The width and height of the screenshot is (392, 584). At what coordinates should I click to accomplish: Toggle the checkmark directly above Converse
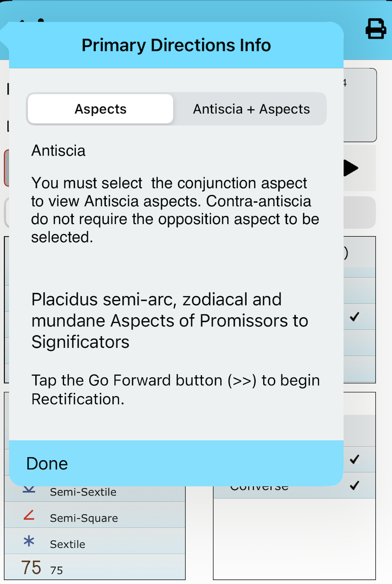355,459
